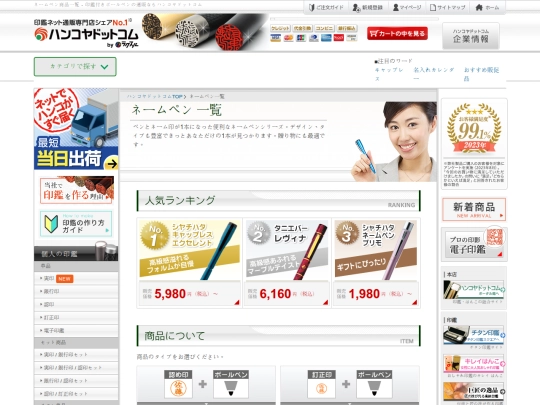Select the 実印/銀行印/認印セット sidebar item
The height and width of the screenshot is (405, 540).
[x=76, y=367]
